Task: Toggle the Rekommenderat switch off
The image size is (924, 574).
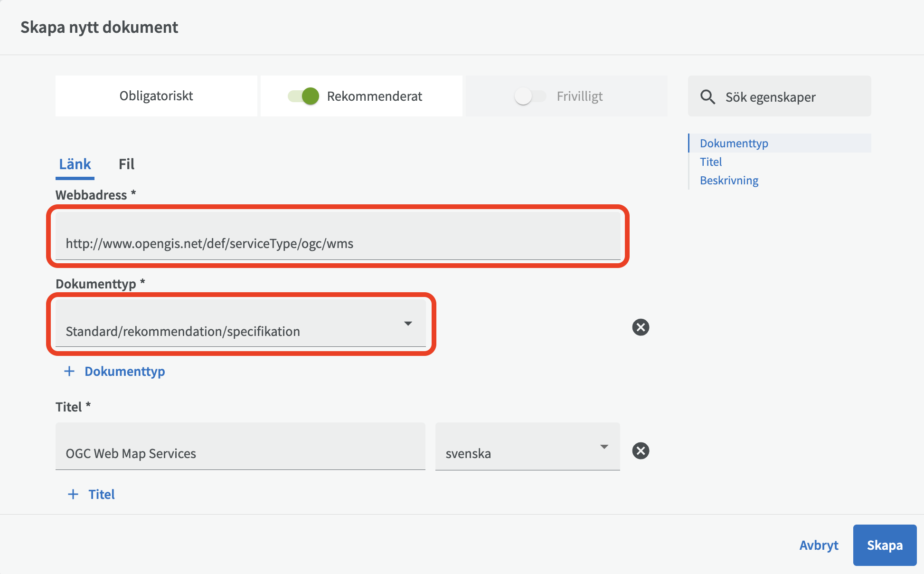Action: 304,96
